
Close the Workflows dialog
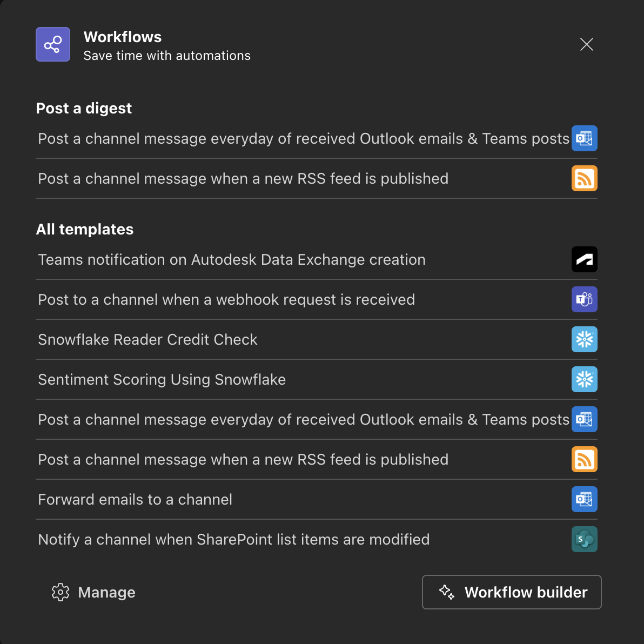tap(586, 44)
